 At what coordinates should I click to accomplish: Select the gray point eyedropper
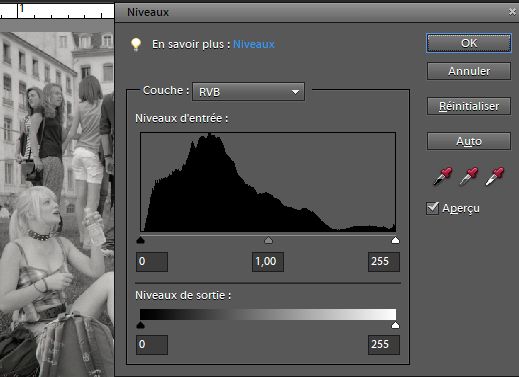(x=469, y=176)
